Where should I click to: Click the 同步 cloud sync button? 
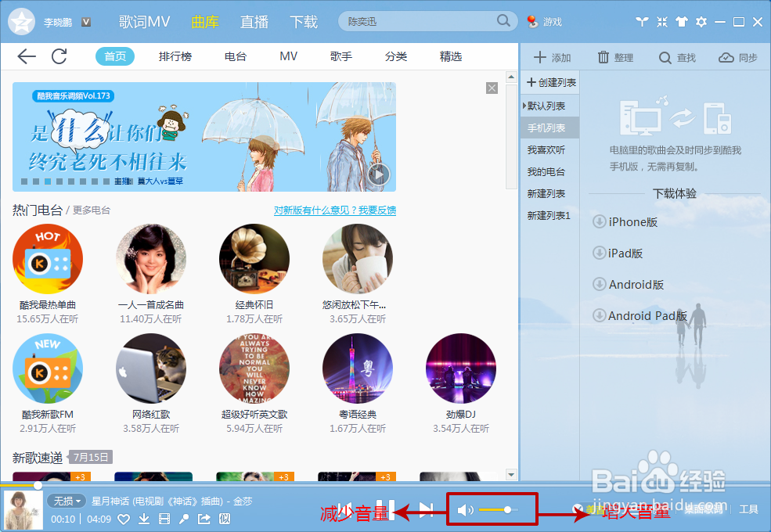(737, 58)
